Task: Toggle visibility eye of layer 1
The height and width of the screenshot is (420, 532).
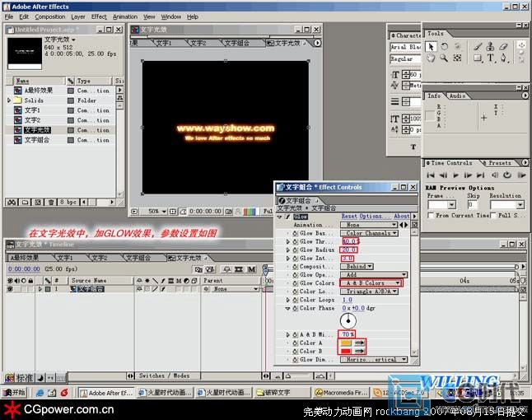Action: (x=10, y=289)
